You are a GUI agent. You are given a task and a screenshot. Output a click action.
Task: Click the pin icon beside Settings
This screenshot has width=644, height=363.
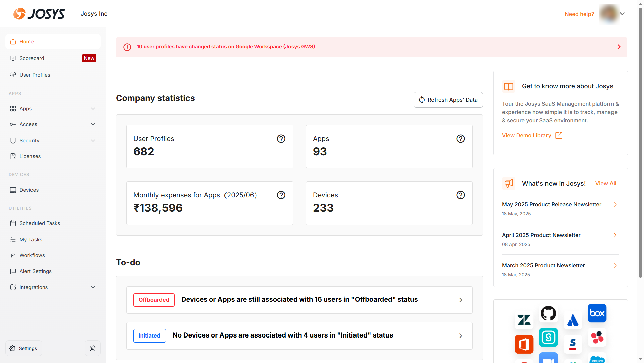pos(93,348)
